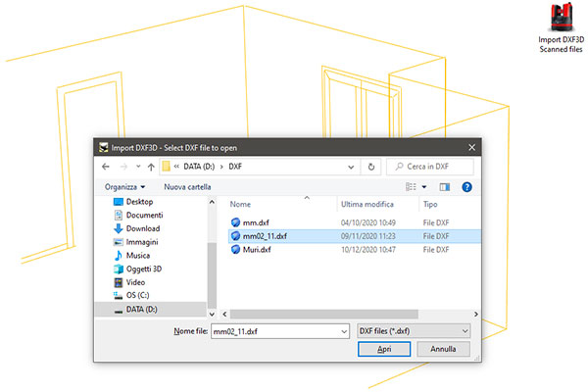This screenshot has height=392, width=588.
Task: Expand the address bar history dropdown
Action: [x=351, y=167]
